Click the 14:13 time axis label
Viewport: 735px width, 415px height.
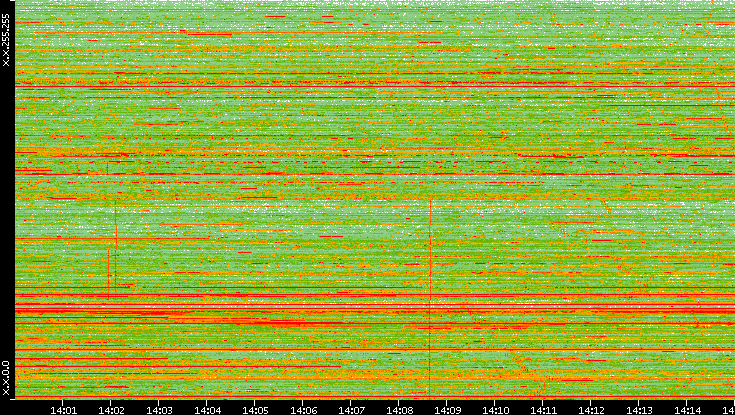tap(639, 411)
